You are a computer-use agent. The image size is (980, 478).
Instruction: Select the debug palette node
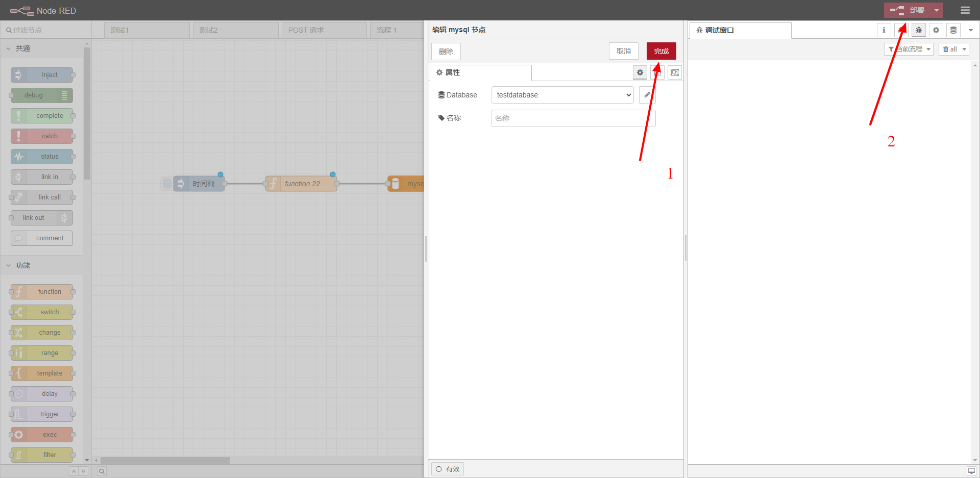pos(42,95)
